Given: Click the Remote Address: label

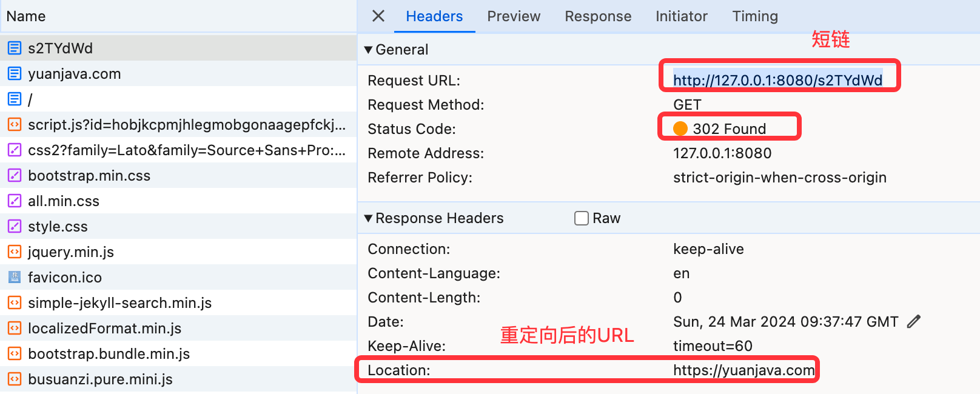Looking at the screenshot, I should pos(426,153).
